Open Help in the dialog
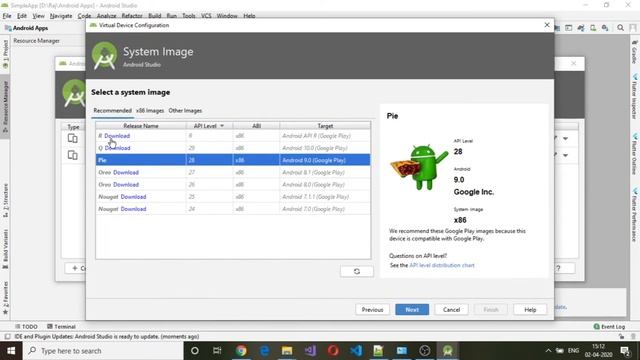The image size is (640, 360). 530,310
